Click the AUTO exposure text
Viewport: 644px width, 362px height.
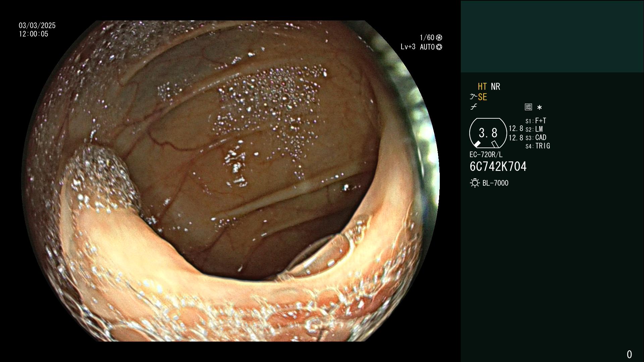pyautogui.click(x=427, y=47)
